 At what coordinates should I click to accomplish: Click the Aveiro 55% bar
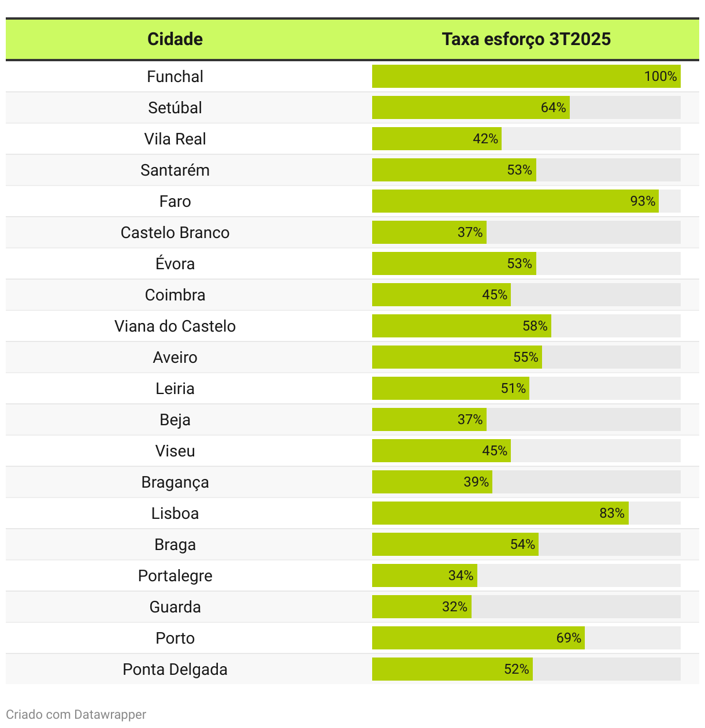(457, 357)
